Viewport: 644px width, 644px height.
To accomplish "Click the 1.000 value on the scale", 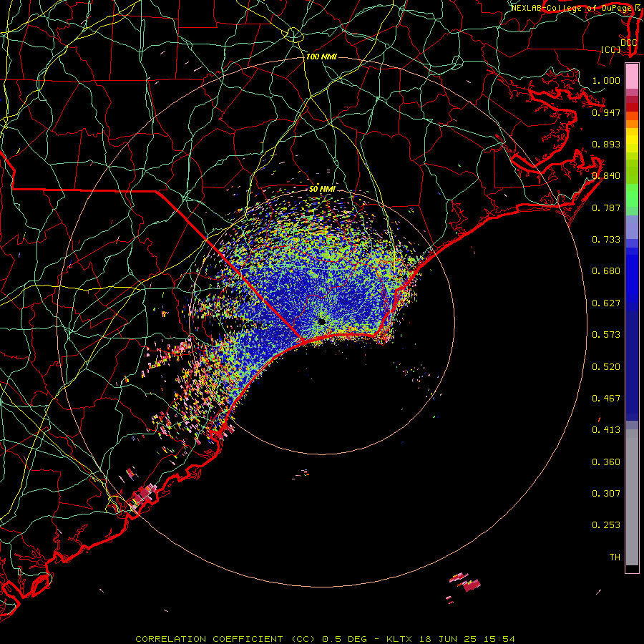I will (x=606, y=80).
